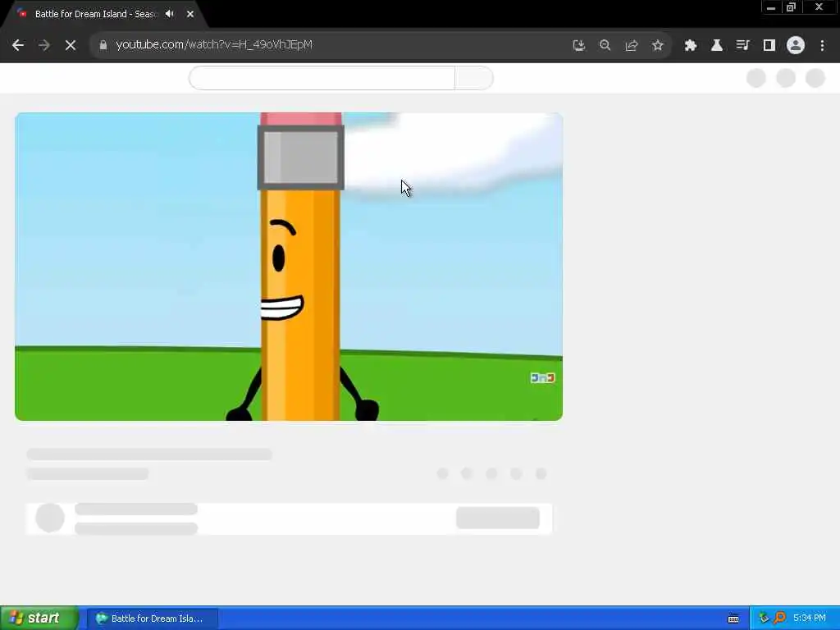Open the media controls playlist icon
840x630 pixels.
pos(742,46)
